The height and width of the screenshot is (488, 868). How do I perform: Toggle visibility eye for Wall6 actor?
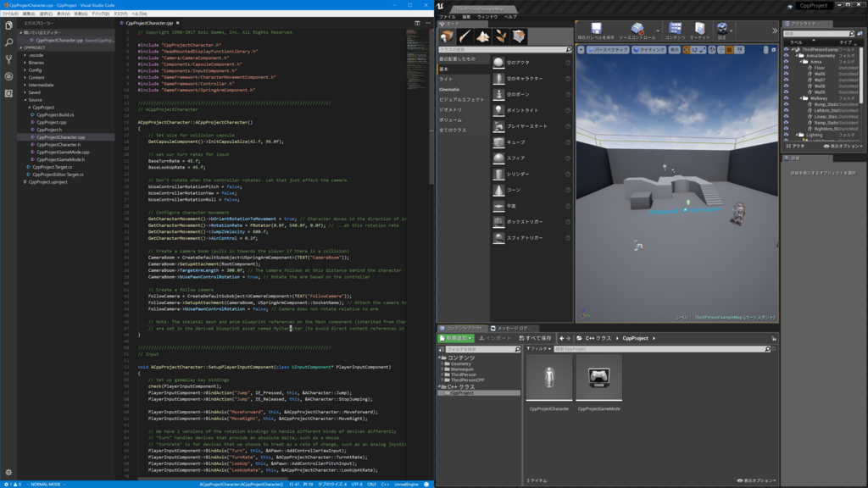[786, 75]
